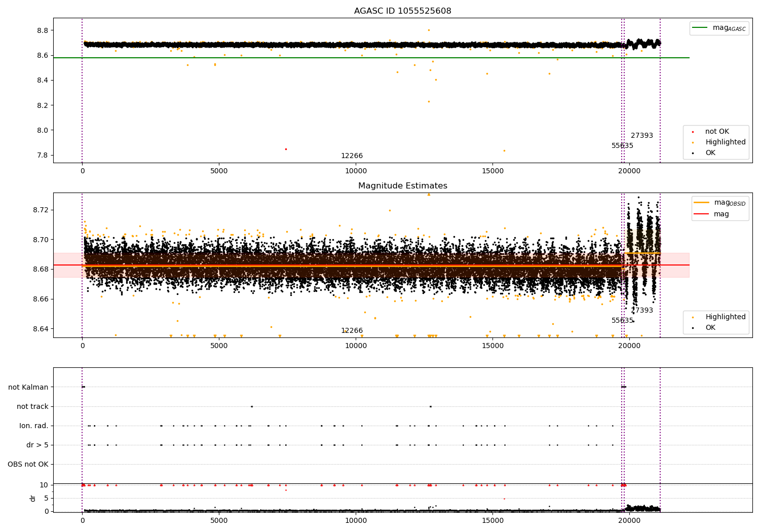Click the red not-OK point near 7.85 magnitude
Viewport: 760px width, 532px height.
click(286, 149)
